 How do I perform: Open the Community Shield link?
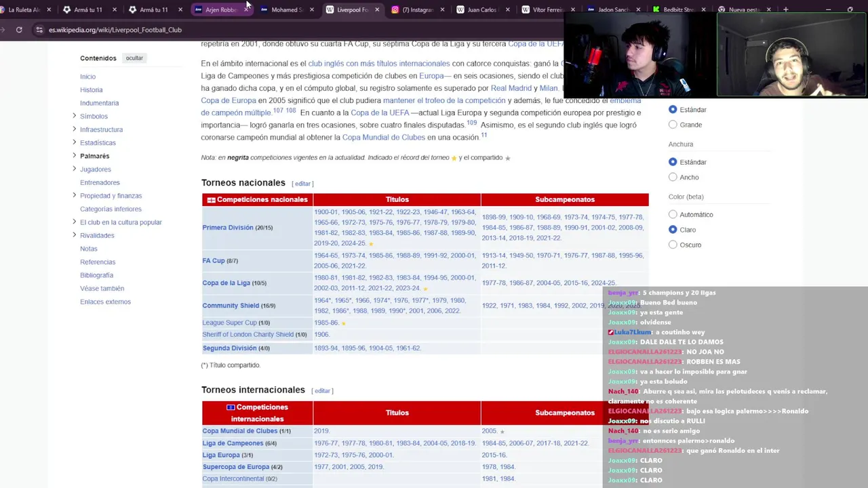pos(231,306)
